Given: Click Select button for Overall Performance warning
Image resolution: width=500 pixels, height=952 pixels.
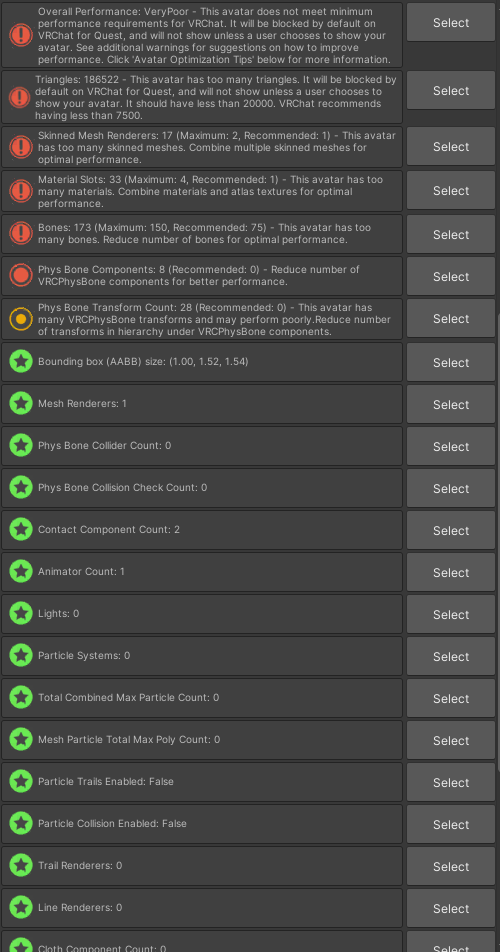Looking at the screenshot, I should click(x=451, y=22).
